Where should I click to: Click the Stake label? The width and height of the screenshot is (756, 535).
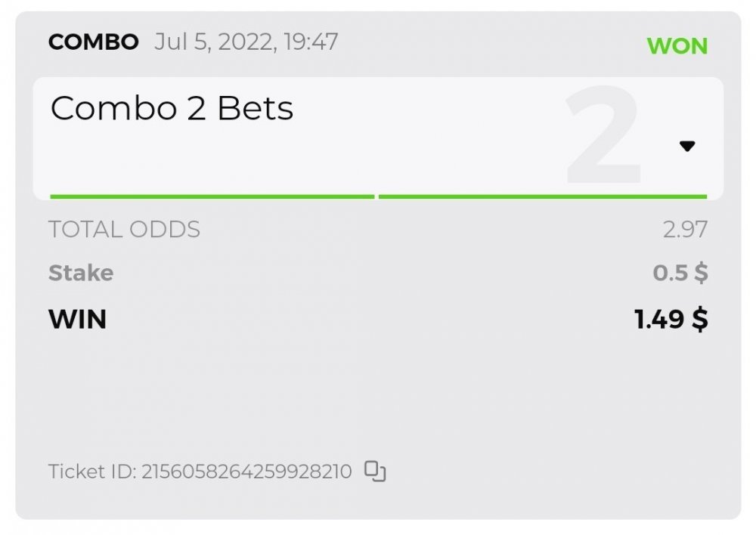click(x=81, y=273)
